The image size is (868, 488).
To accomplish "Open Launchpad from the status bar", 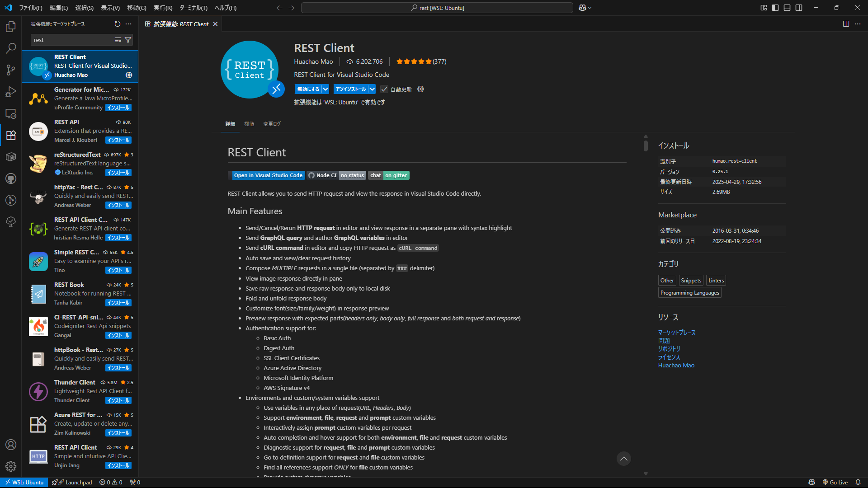I will [x=72, y=482].
